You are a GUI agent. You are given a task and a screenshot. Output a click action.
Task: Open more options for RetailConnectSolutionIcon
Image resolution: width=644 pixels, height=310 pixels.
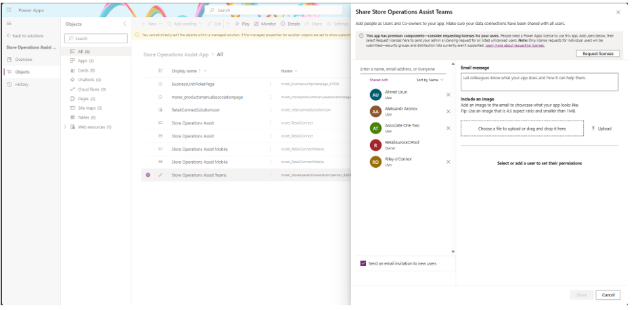click(271, 110)
